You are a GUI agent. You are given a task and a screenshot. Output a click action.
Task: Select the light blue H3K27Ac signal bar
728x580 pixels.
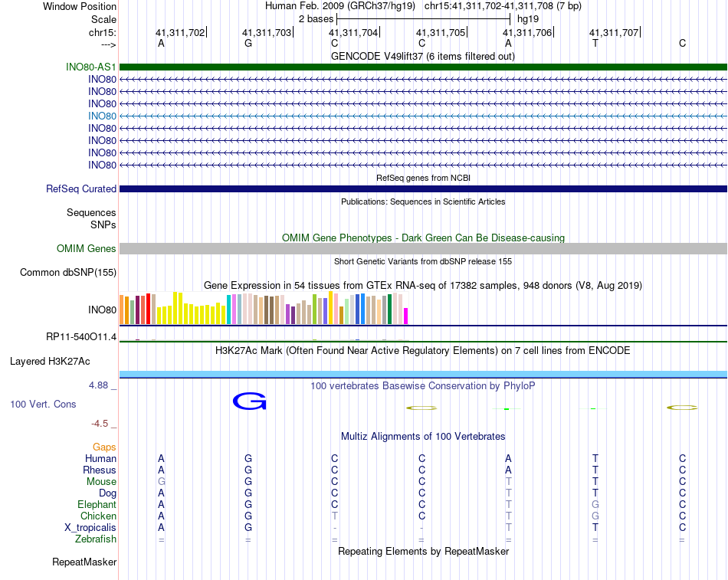click(x=423, y=375)
